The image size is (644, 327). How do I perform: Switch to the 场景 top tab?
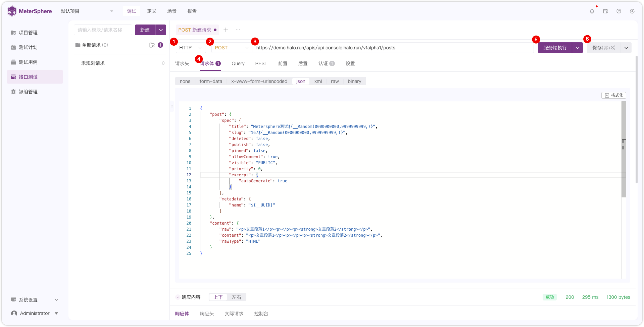(x=172, y=11)
